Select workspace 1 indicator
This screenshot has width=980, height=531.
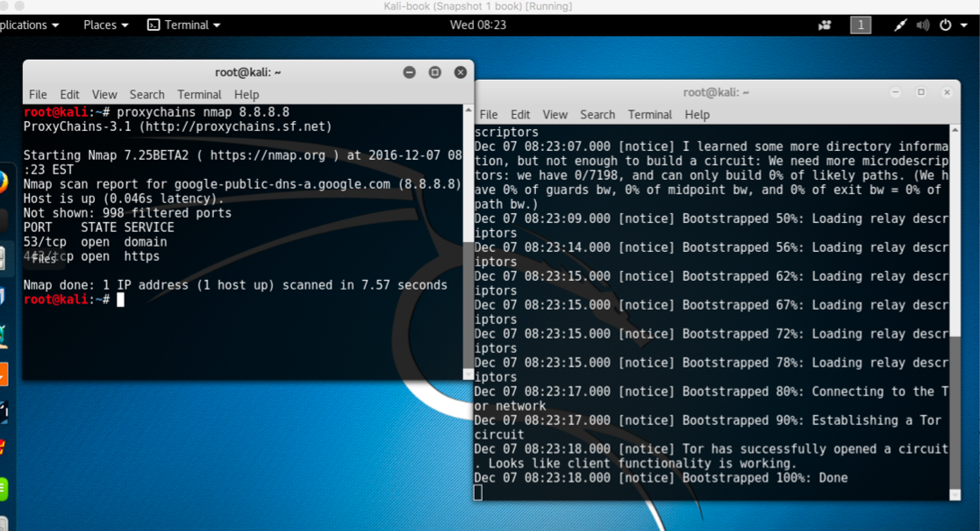(x=861, y=25)
